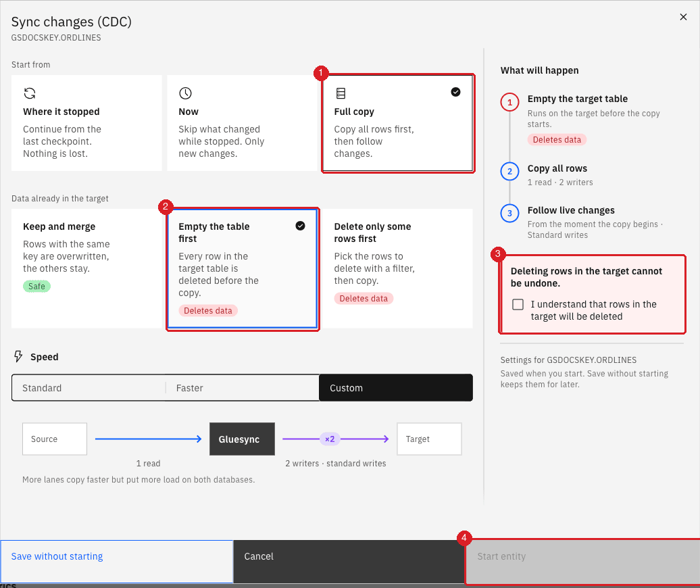Click the Target box in speed diagram
Image resolution: width=700 pixels, height=588 pixels.
click(x=429, y=439)
